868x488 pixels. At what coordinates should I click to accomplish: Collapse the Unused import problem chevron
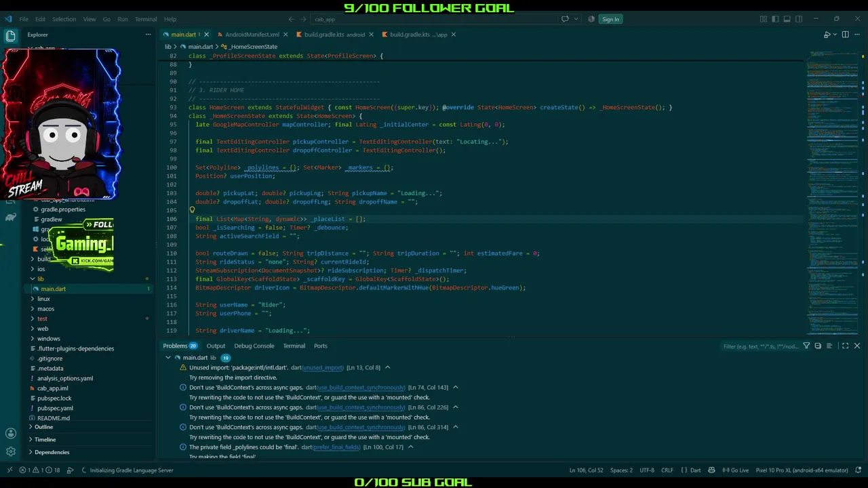tap(387, 367)
